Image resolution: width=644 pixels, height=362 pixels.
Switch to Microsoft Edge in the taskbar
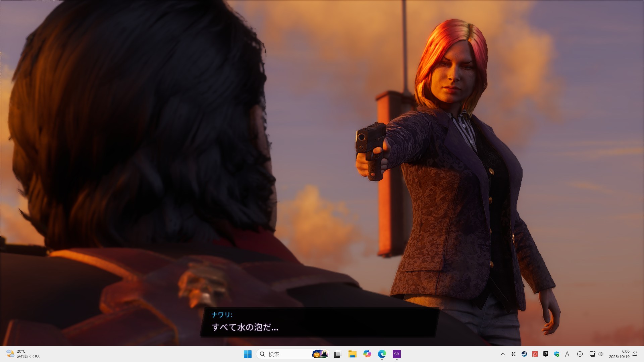coord(382,354)
